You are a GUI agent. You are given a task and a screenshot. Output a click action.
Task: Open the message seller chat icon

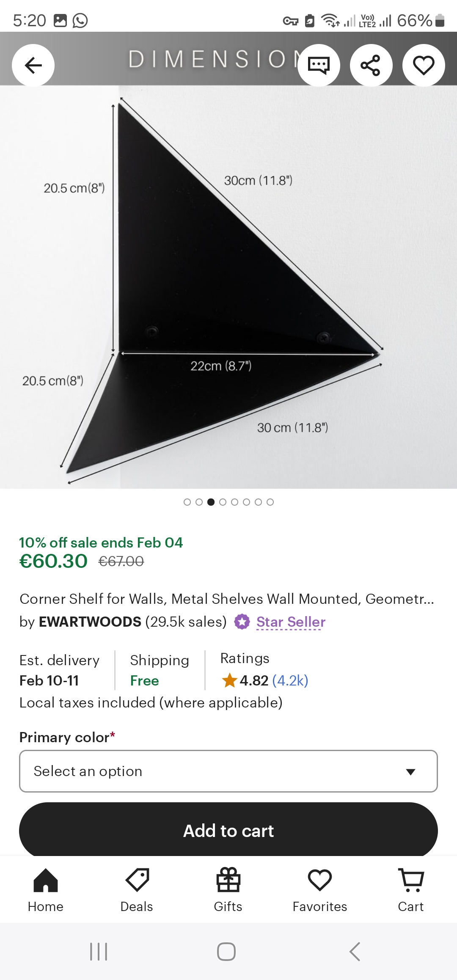319,65
